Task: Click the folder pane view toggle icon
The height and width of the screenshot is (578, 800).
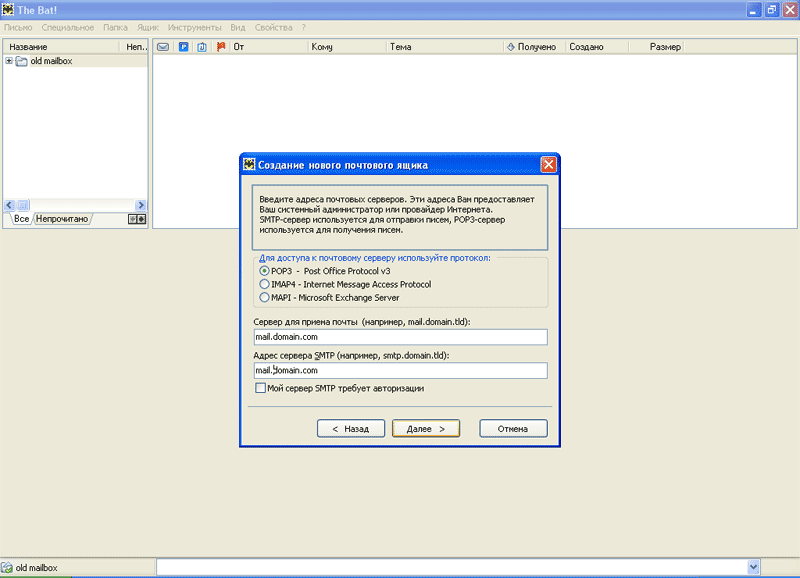Action: click(x=137, y=219)
